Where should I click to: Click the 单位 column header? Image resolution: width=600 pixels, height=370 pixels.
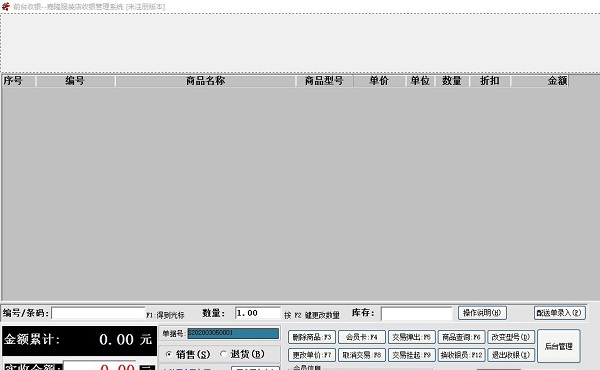pyautogui.click(x=420, y=81)
